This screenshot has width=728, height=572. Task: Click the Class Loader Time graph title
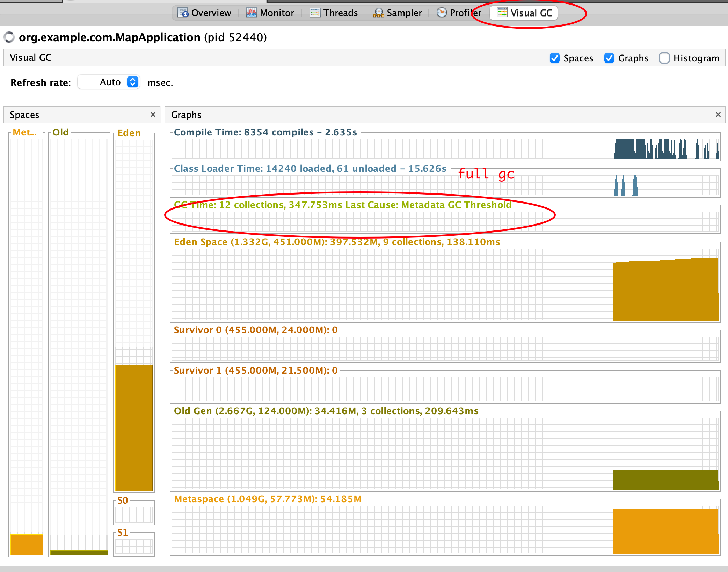[310, 169]
